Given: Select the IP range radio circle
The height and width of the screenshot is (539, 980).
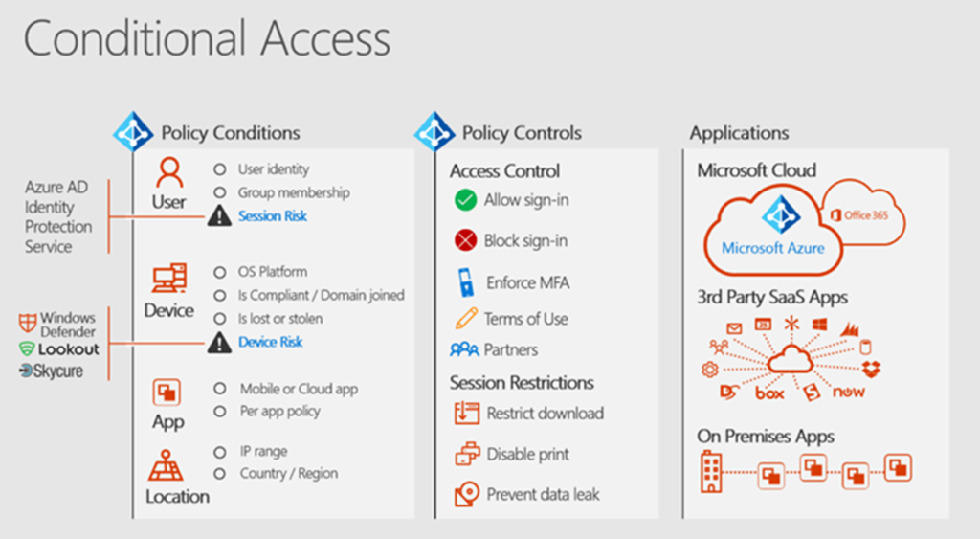Looking at the screenshot, I should coord(220,452).
